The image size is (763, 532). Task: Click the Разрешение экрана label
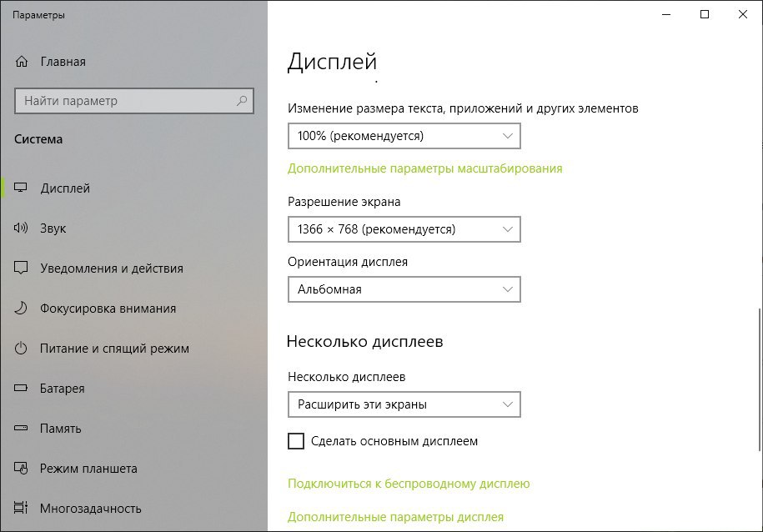pyautogui.click(x=344, y=202)
